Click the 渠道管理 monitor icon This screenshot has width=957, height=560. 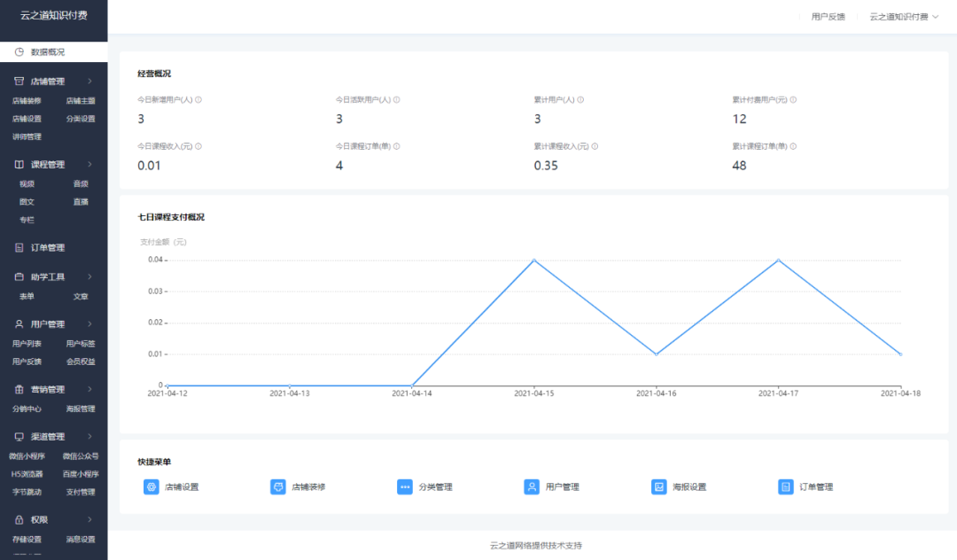coord(19,437)
